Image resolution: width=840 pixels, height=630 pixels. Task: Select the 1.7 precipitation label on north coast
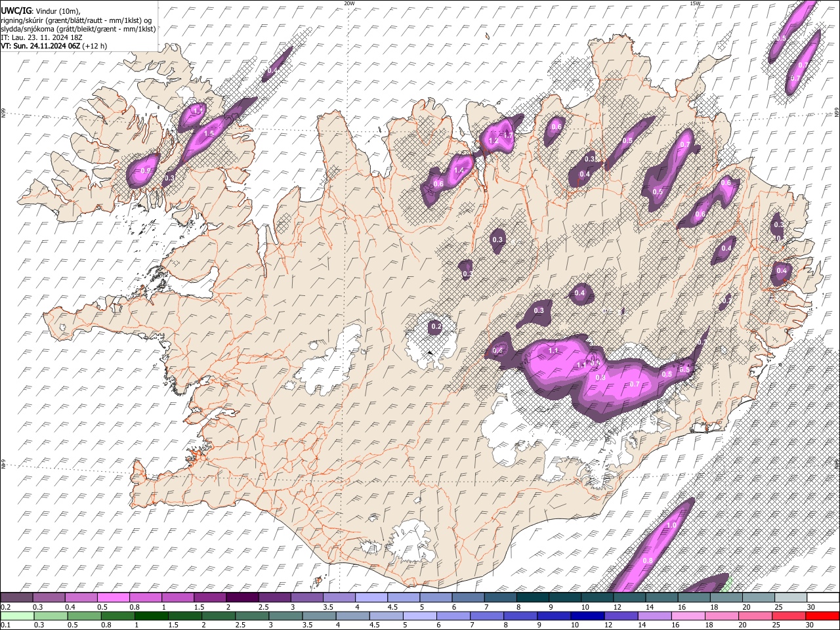(x=508, y=135)
